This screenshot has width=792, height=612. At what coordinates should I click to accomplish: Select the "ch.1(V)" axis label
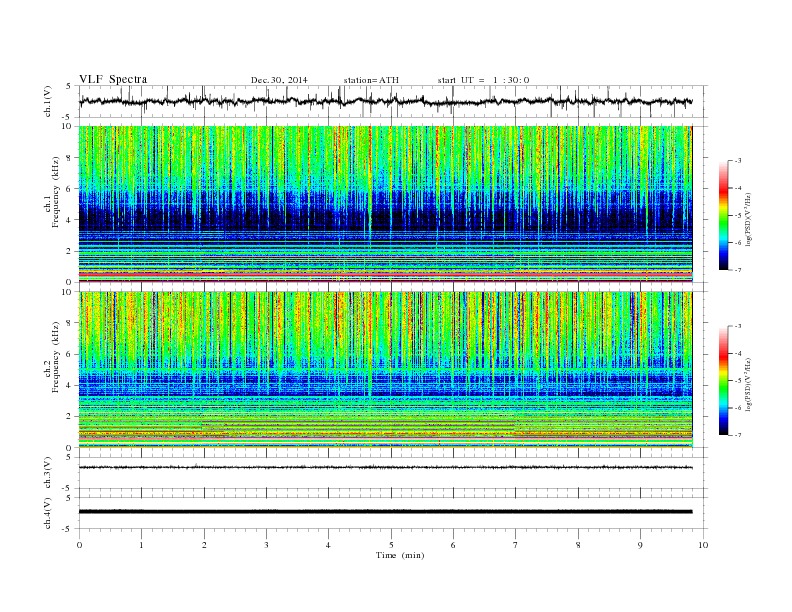click(x=48, y=103)
